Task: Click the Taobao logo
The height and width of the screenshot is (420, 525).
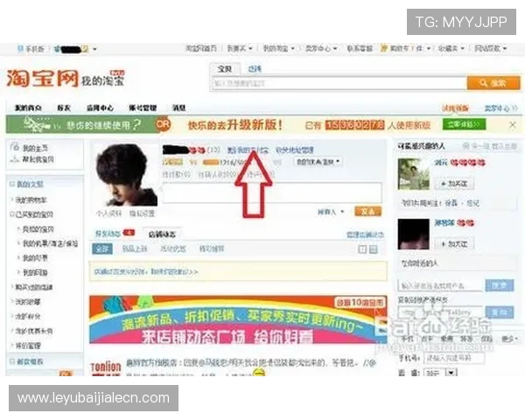Action: pyautogui.click(x=42, y=78)
